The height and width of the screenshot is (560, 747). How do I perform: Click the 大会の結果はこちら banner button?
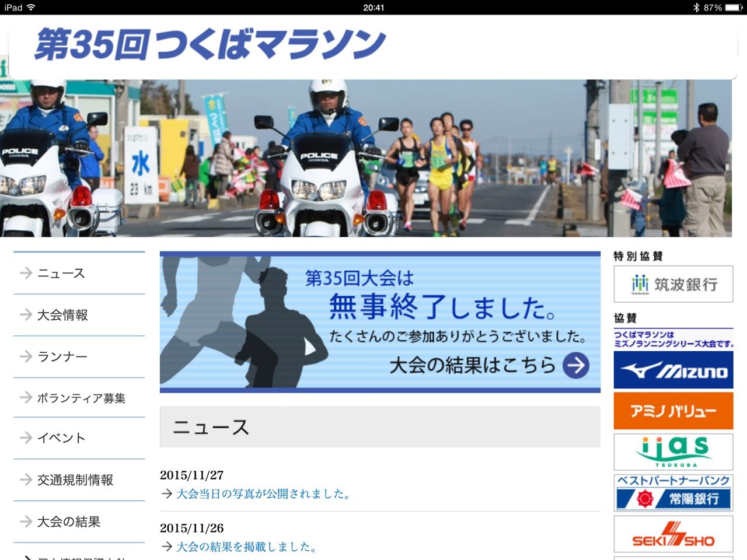pos(473,366)
